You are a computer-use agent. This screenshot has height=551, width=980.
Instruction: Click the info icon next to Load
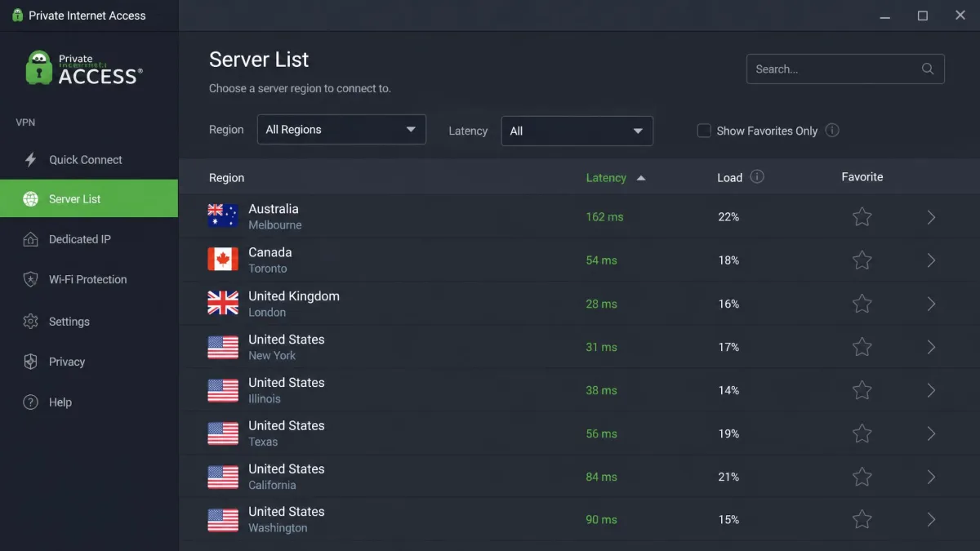(757, 177)
